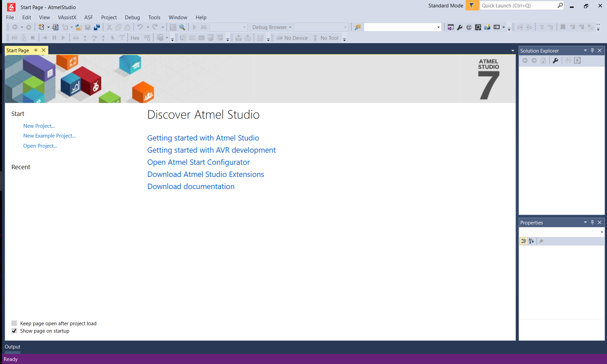Open the ASF menu
The width and height of the screenshot is (607, 364).
tap(88, 17)
